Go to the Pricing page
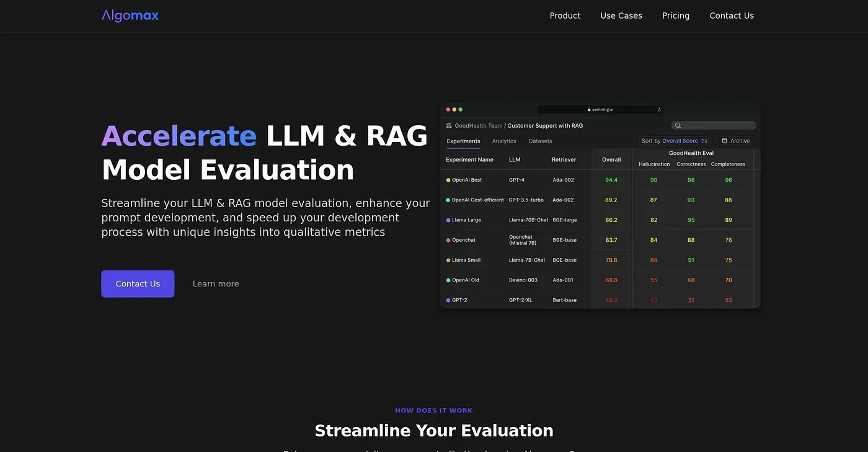This screenshot has height=452, width=868. pyautogui.click(x=676, y=16)
